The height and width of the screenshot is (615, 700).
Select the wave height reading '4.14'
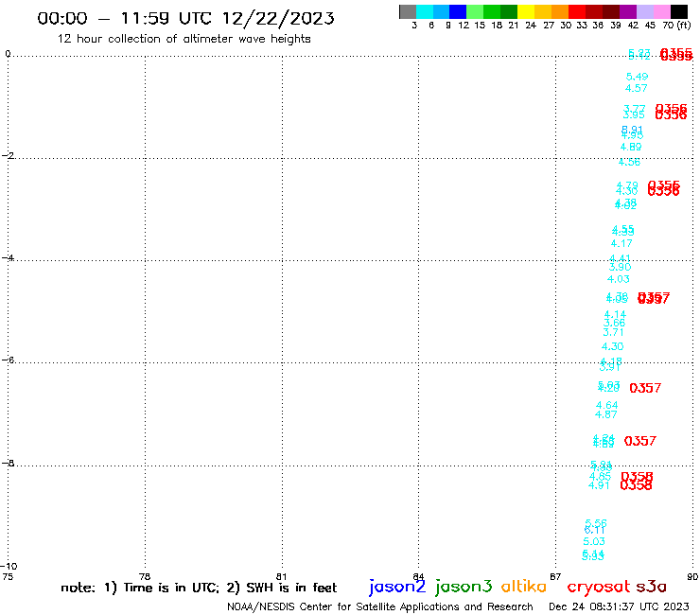point(615,314)
